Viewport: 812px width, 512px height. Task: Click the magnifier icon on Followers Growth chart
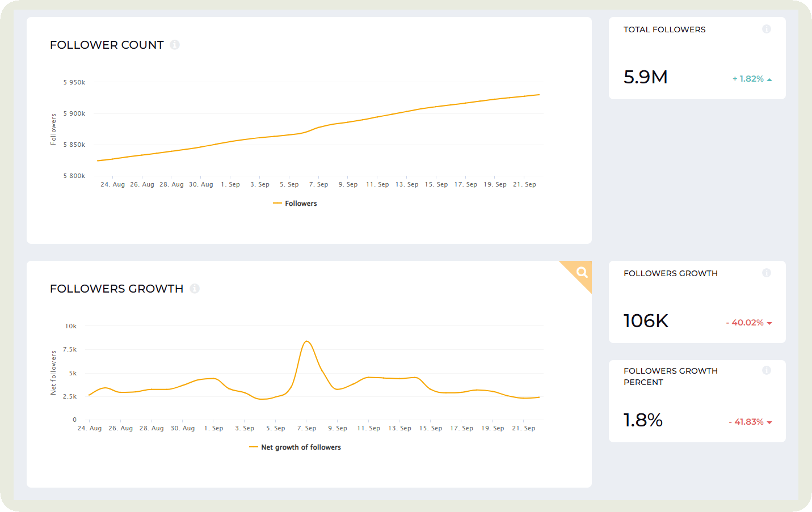(x=582, y=272)
